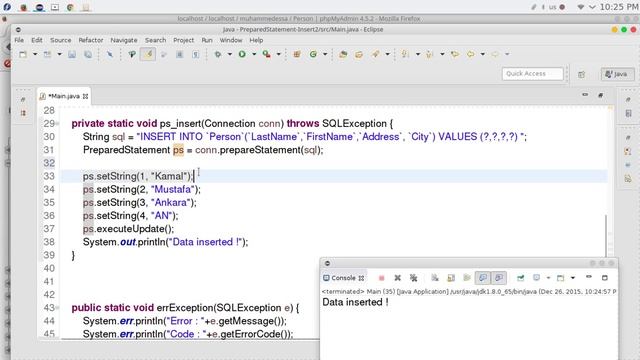Open the New wizard dropdown arrow
Screen dimensions: 640x360
pos(35,54)
